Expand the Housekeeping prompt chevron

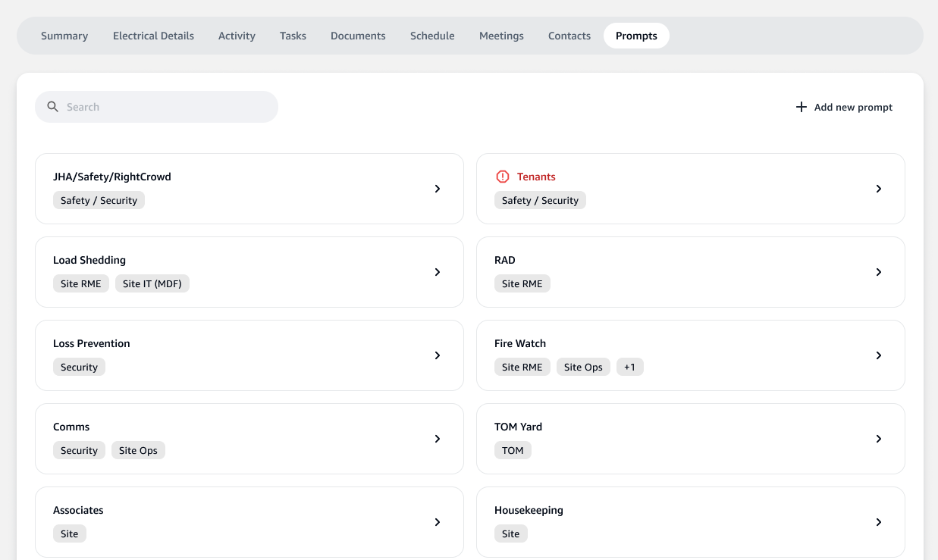click(x=879, y=522)
